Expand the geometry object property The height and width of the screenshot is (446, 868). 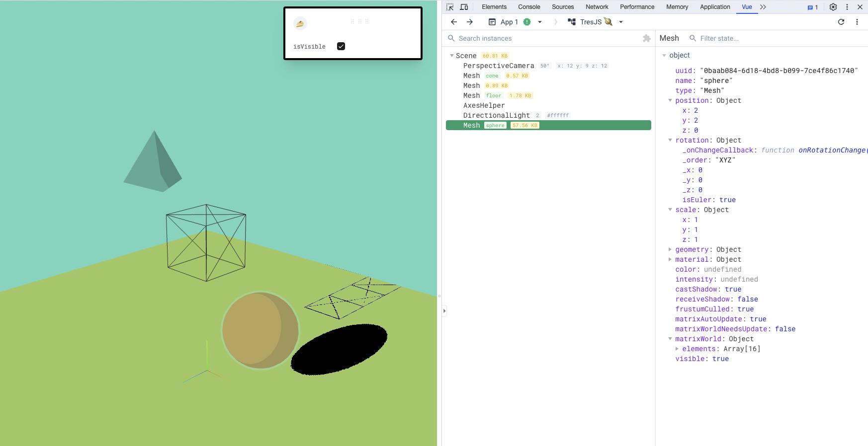[x=670, y=249]
